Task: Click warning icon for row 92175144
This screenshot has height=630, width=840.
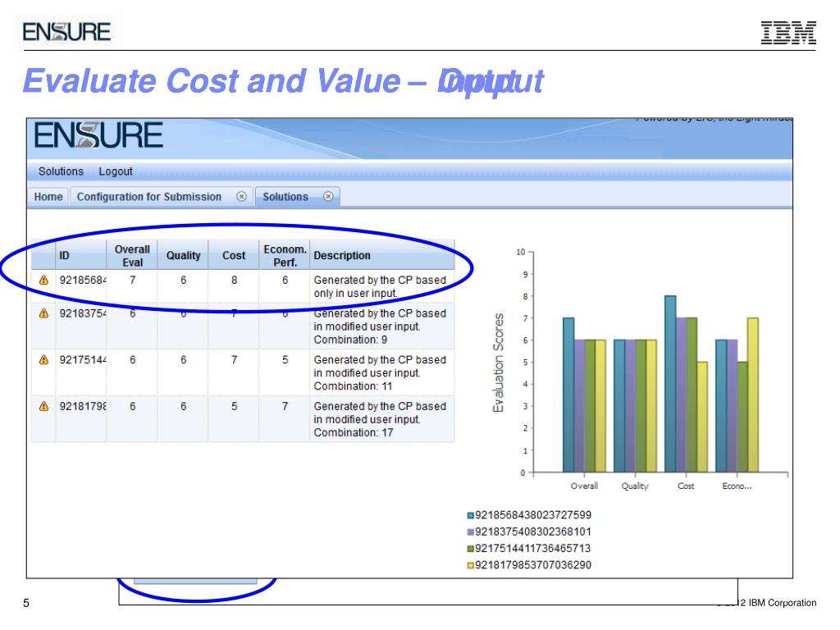Action: point(43,360)
